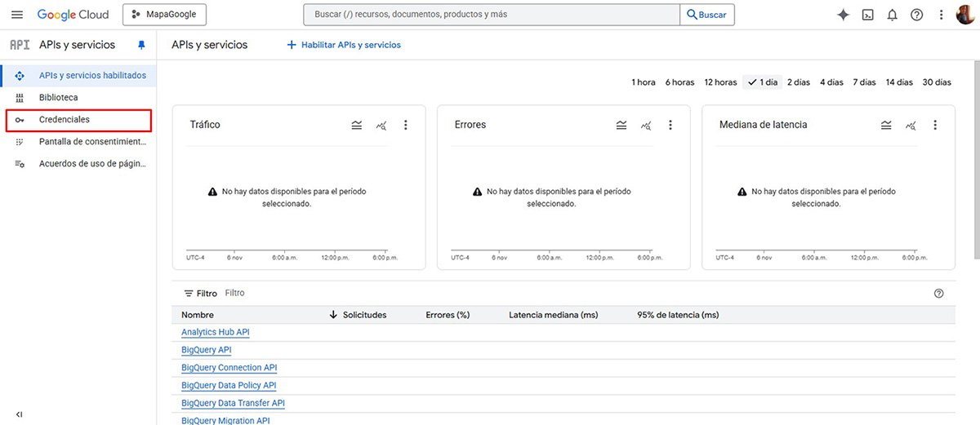Click the Buscar search button
The image size is (980, 425).
(x=707, y=15)
